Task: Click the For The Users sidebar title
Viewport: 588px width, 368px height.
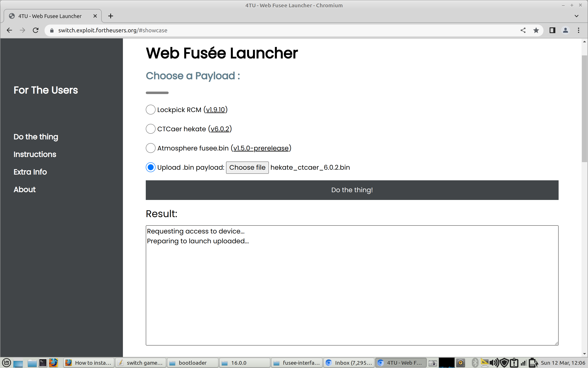Action: [46, 90]
